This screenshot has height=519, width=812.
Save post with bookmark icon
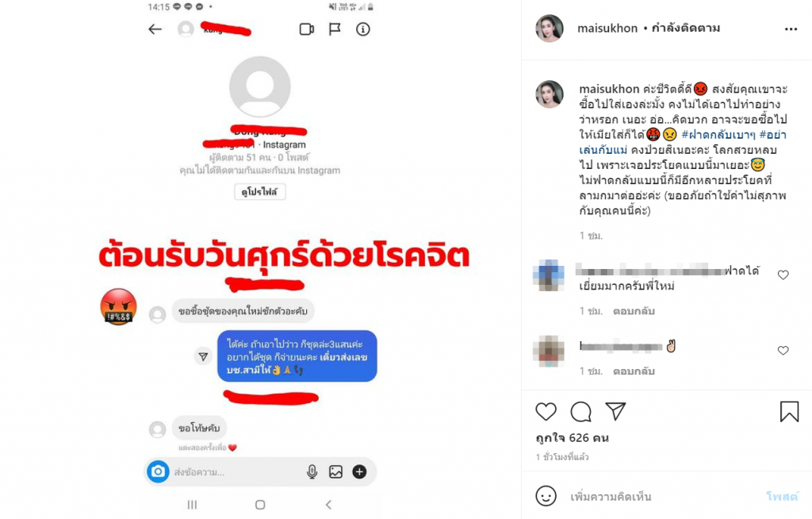tap(789, 412)
